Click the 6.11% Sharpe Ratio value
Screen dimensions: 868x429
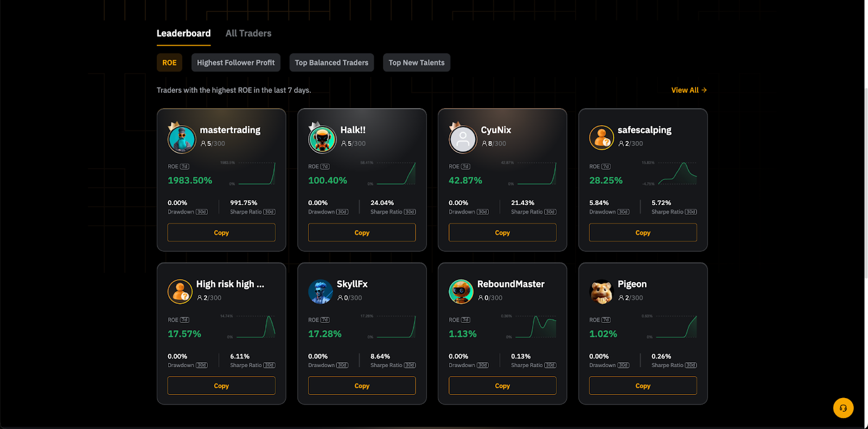pyautogui.click(x=240, y=356)
